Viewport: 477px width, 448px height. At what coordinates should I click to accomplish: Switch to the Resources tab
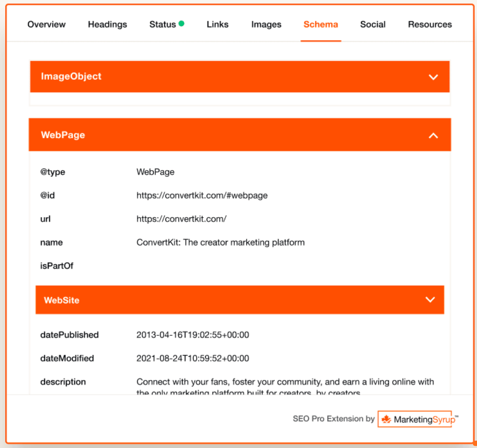tap(430, 24)
